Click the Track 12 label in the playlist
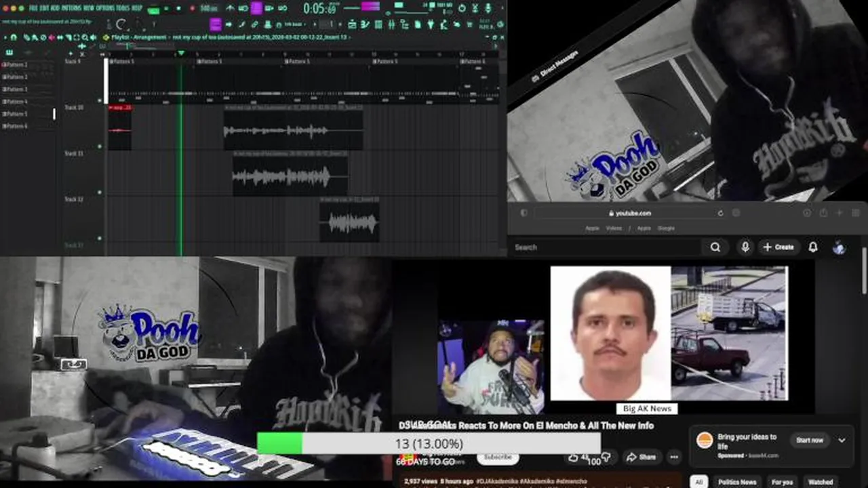 pyautogui.click(x=74, y=199)
